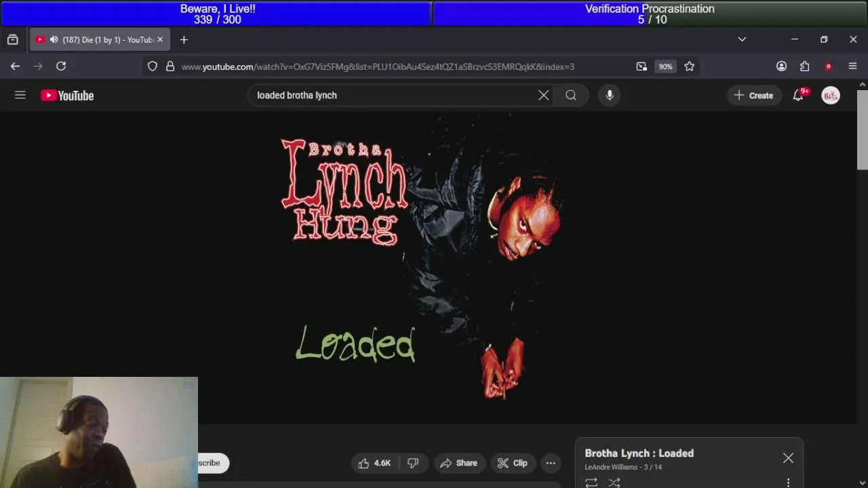The width and height of the screenshot is (868, 488).
Task: Dislike the video
Action: pyautogui.click(x=412, y=463)
